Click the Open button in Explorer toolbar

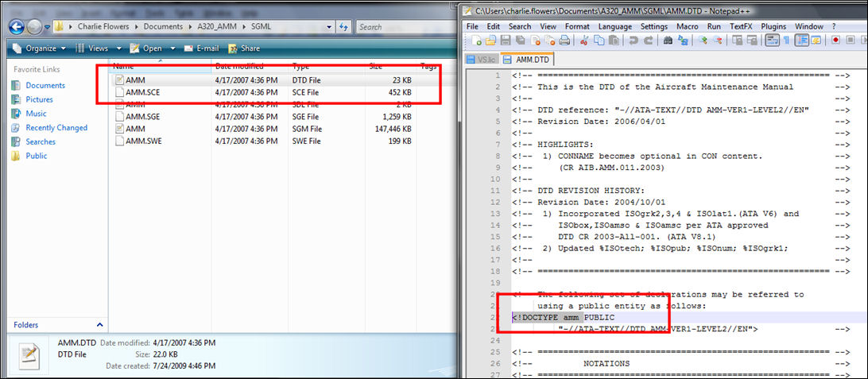coord(146,48)
